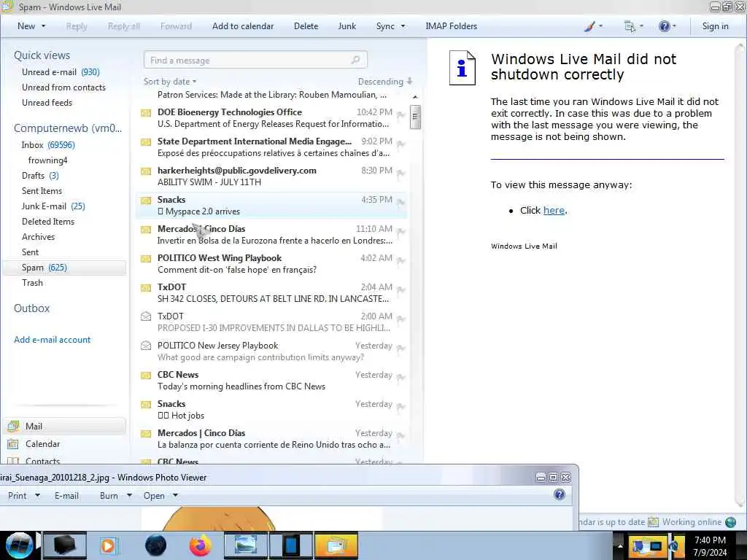The height and width of the screenshot is (560, 747).
Task: Click the Calendar icon in the bottom-left pane
Action: coord(13,444)
